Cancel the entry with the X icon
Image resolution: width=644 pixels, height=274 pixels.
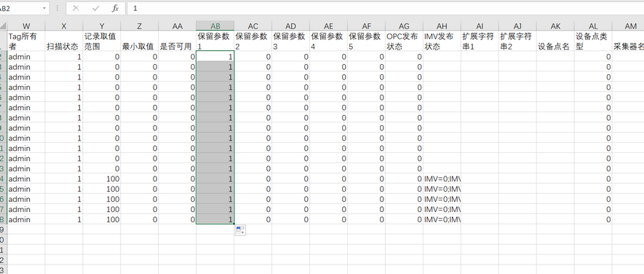click(76, 8)
